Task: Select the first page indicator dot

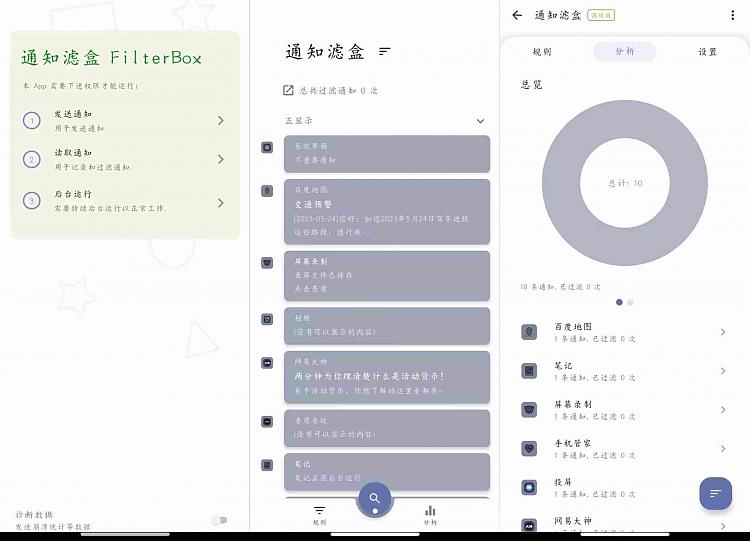Action: [x=619, y=302]
